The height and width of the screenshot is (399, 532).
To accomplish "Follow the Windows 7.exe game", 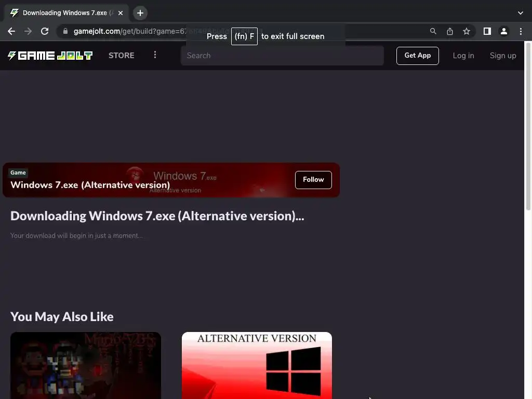I will (313, 179).
